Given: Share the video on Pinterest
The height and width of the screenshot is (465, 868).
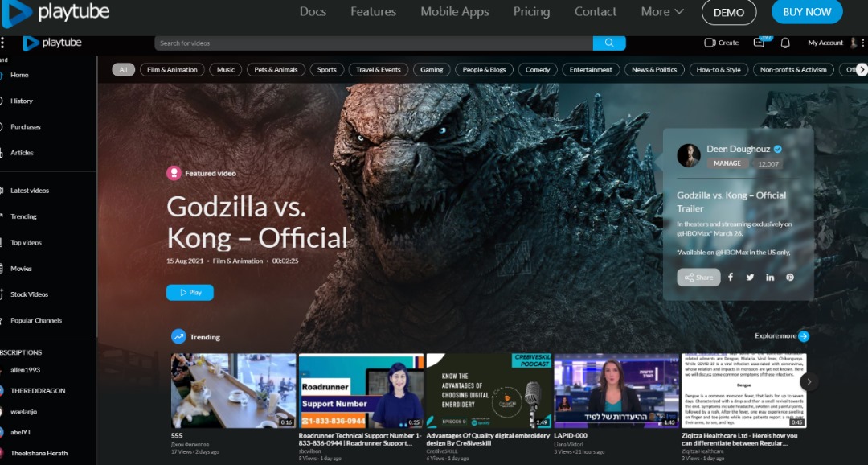Looking at the screenshot, I should coord(790,278).
